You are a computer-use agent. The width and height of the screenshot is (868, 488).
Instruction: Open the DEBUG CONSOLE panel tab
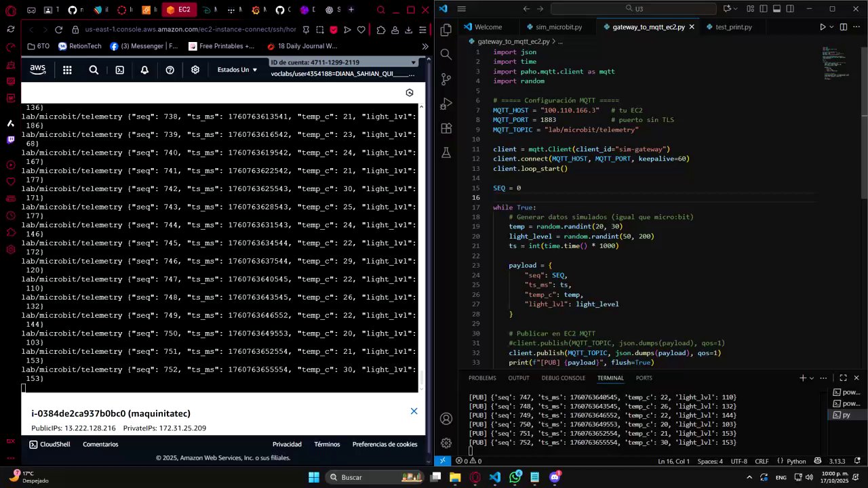click(x=563, y=378)
